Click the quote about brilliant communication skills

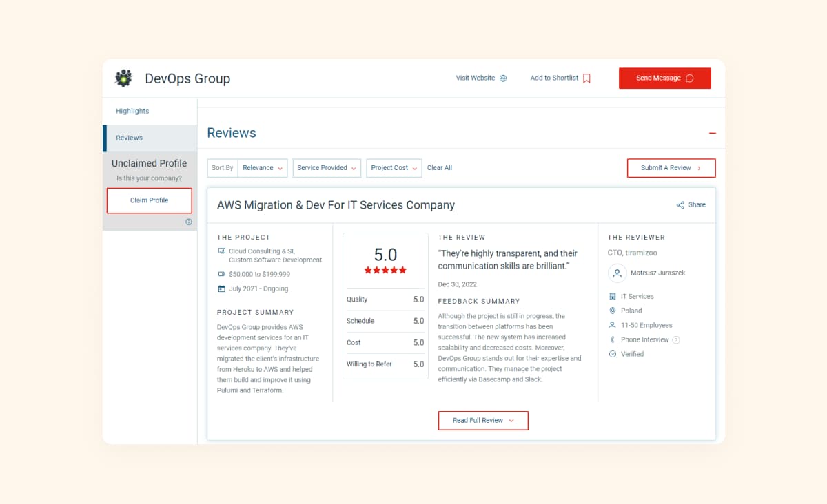point(508,260)
